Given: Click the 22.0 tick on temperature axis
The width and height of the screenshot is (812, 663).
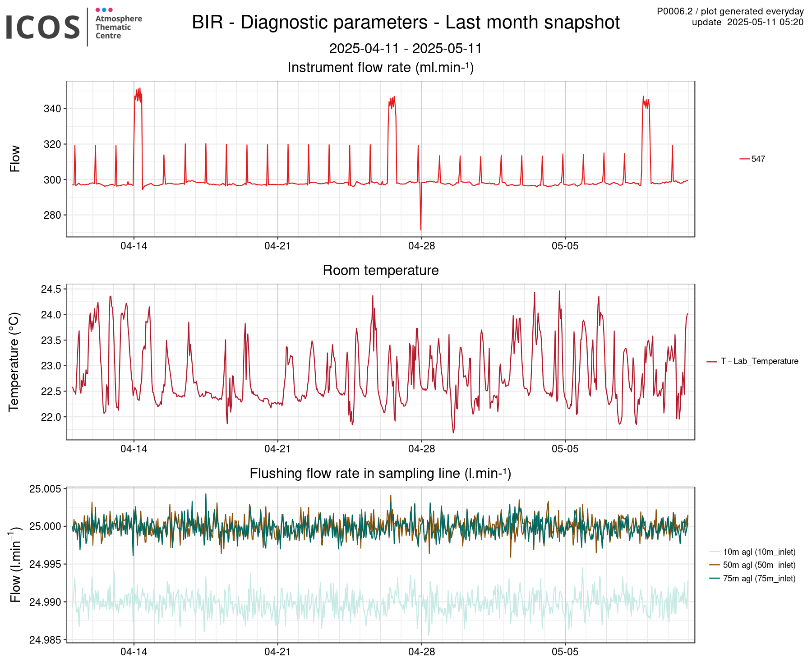Looking at the screenshot, I should [x=51, y=417].
